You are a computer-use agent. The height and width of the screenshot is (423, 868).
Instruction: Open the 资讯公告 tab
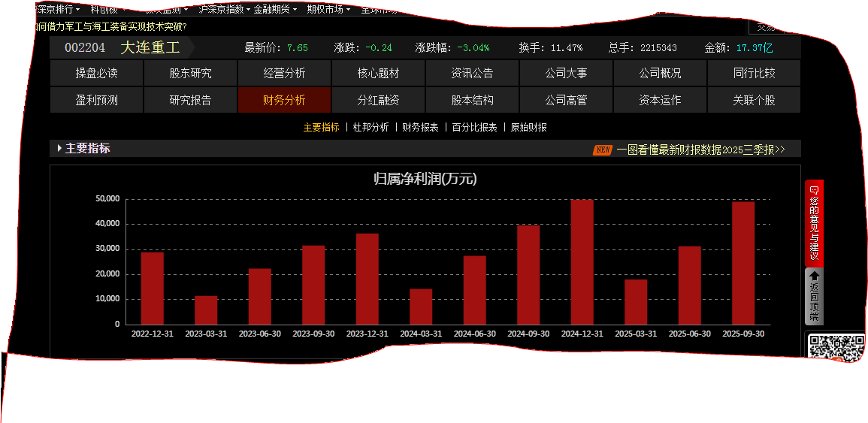pyautogui.click(x=472, y=73)
